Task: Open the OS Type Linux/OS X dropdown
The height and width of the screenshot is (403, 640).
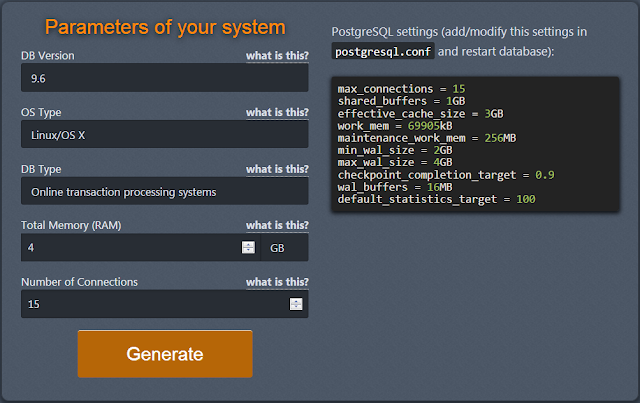Action: [165, 134]
